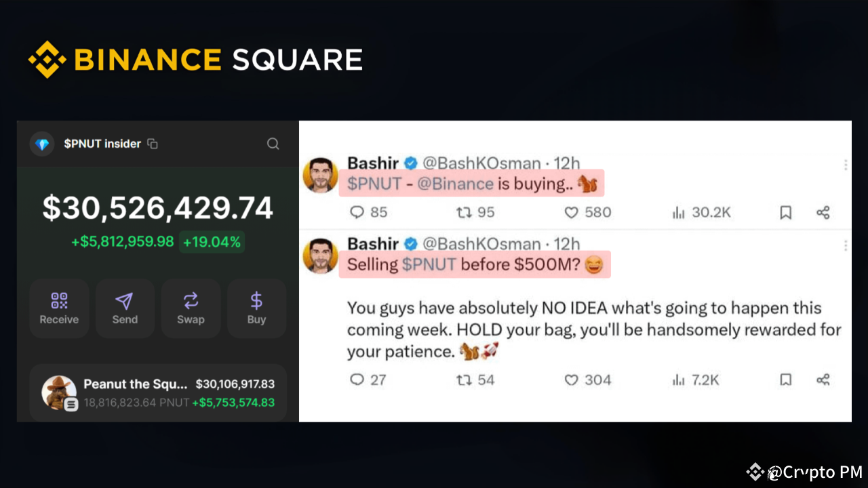Click the Send icon in the wallet panel
Viewport: 868px width, 488px height.
coord(125,300)
